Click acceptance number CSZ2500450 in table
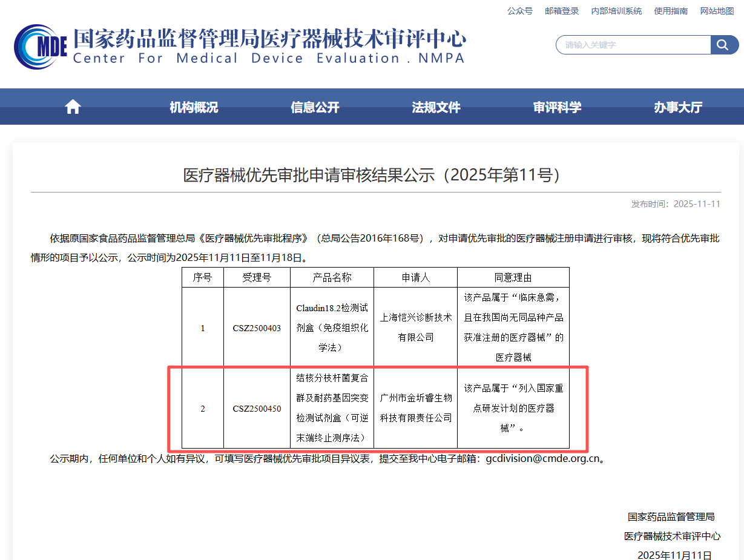 point(257,408)
